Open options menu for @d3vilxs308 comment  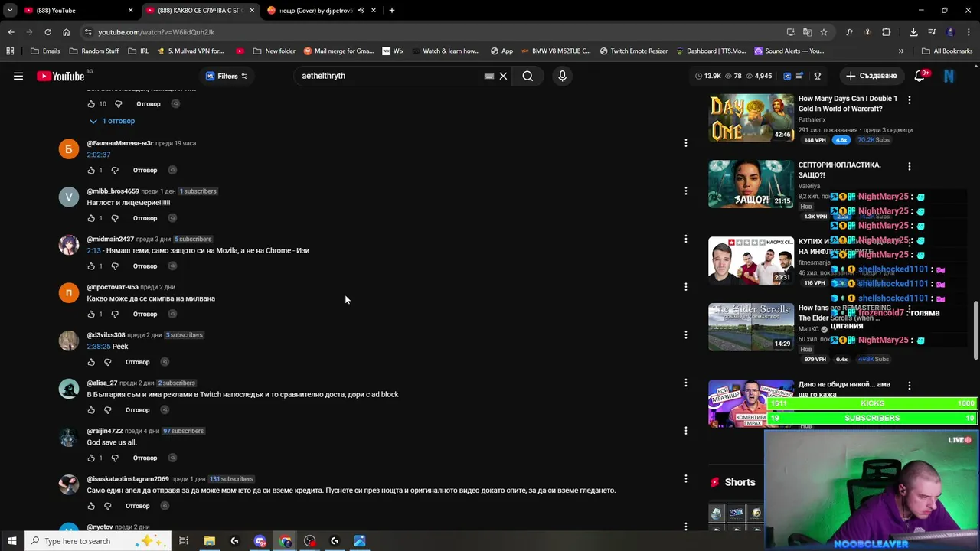pos(685,334)
